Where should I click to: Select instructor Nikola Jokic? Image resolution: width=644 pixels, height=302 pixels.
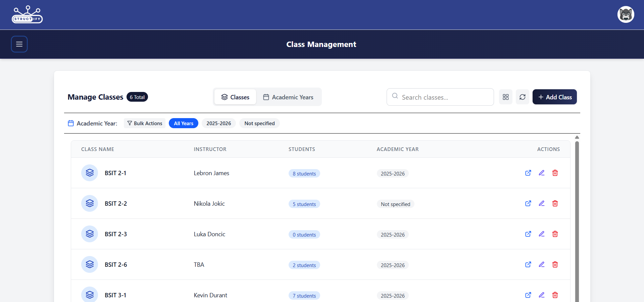[x=209, y=204]
